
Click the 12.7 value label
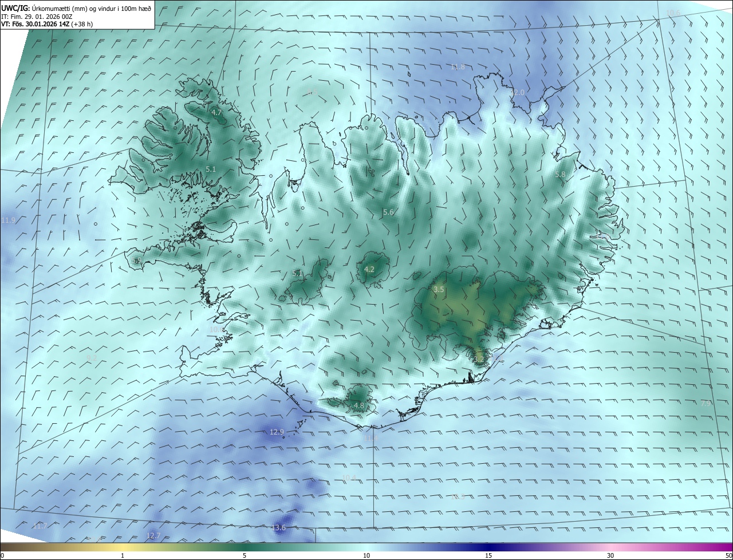click(x=153, y=537)
